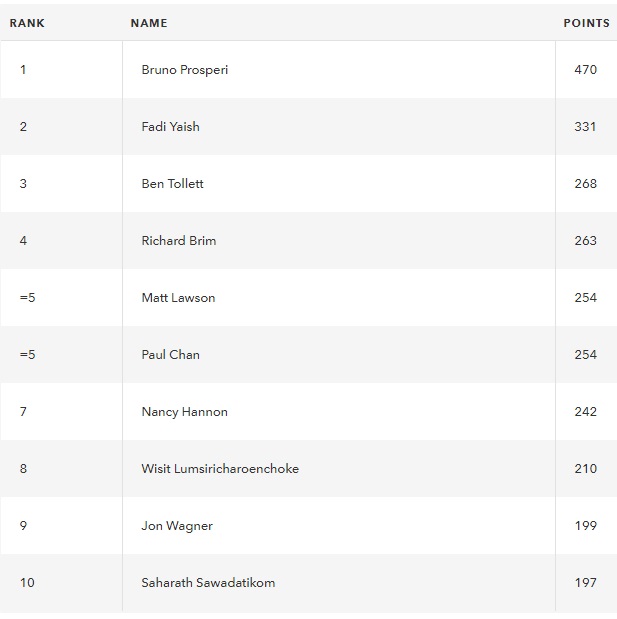Click the RANK column header
Screen dimensions: 617x619
coord(27,23)
